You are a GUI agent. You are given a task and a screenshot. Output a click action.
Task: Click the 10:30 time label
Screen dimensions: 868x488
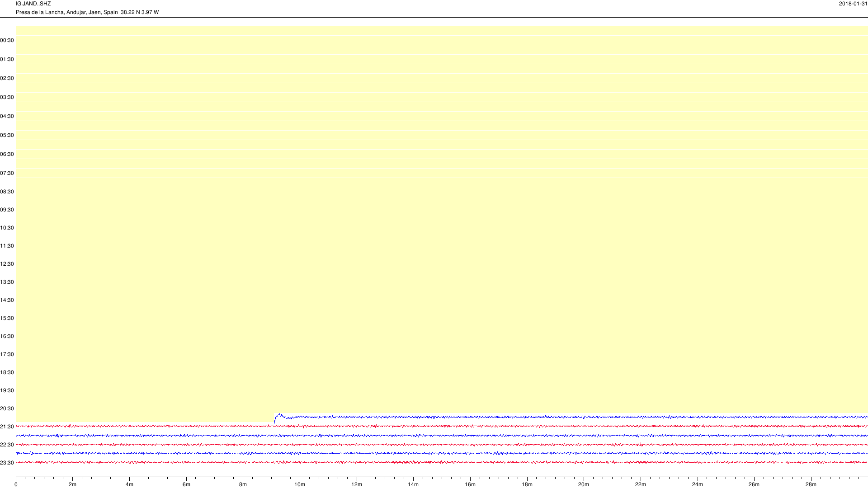click(7, 228)
